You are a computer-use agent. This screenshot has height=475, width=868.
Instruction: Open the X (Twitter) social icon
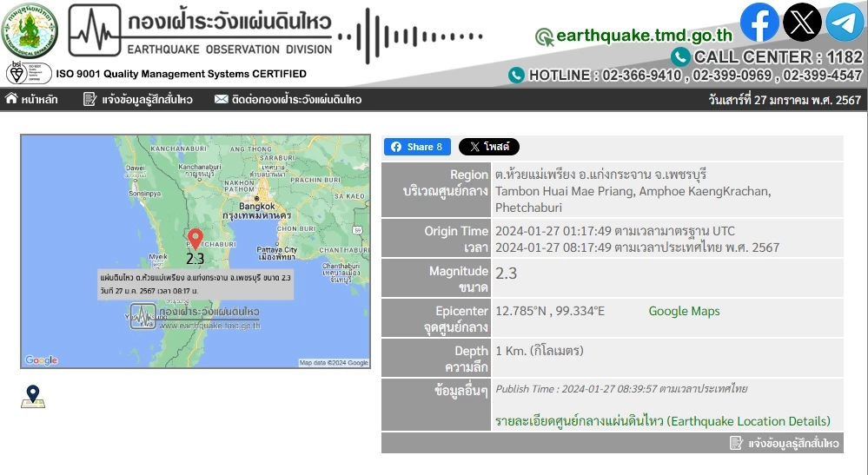coord(802,22)
